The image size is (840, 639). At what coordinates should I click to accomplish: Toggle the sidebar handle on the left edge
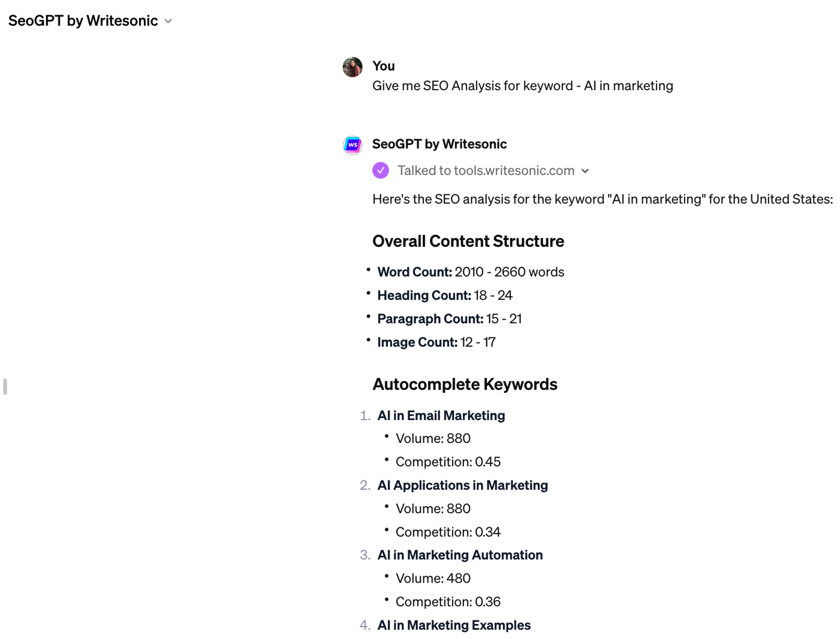click(5, 386)
